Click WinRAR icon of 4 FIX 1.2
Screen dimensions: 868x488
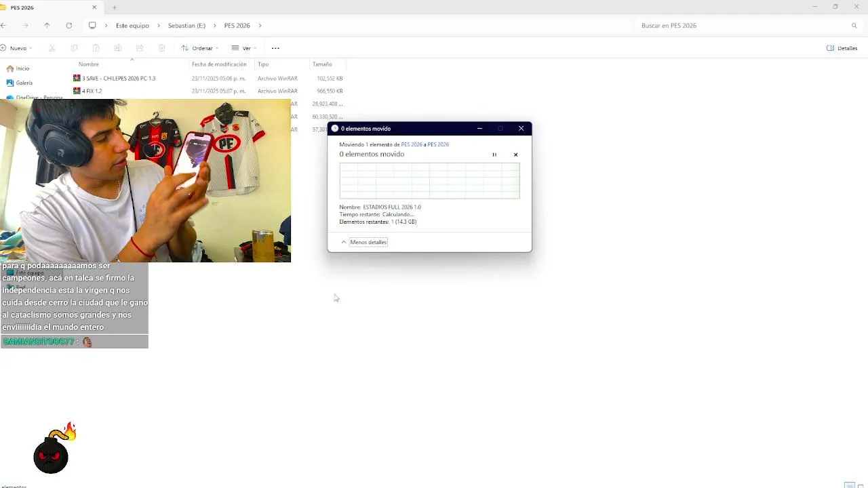pyautogui.click(x=77, y=91)
